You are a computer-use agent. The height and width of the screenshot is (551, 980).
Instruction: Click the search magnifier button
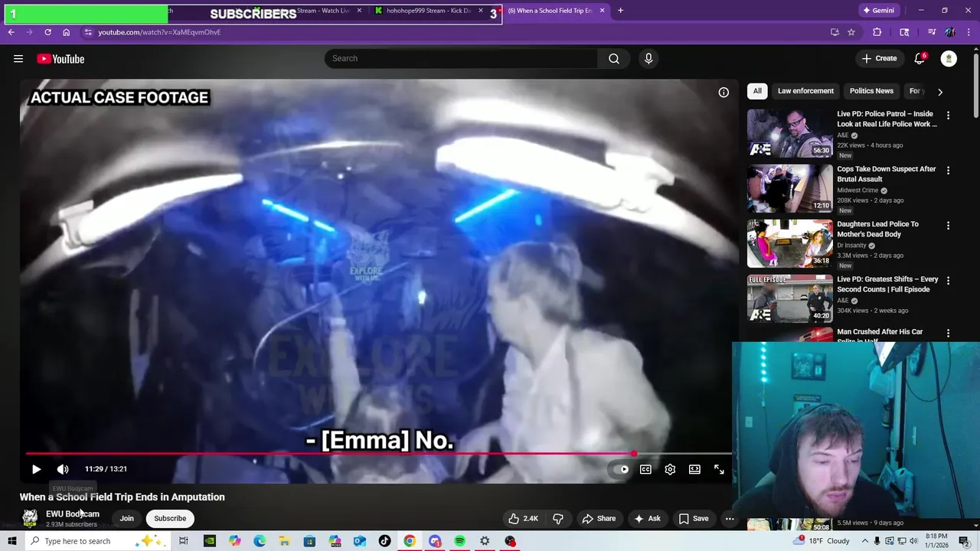coord(614,59)
